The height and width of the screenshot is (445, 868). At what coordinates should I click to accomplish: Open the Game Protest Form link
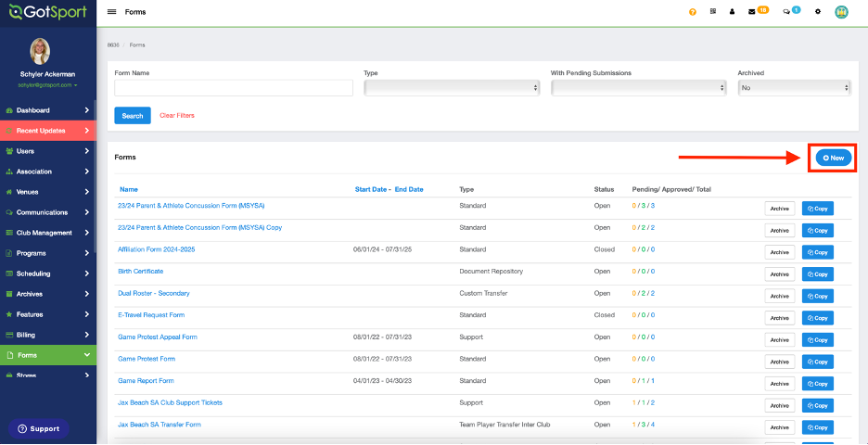click(x=147, y=359)
